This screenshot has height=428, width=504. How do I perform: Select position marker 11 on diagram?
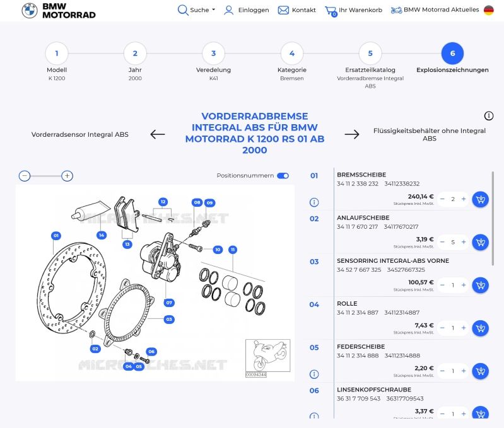point(233,250)
